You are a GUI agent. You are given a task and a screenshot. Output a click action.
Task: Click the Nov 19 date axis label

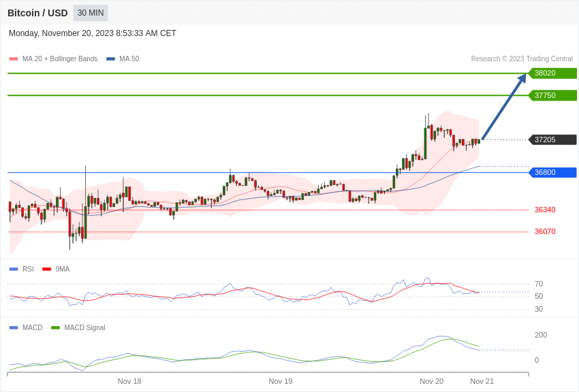click(x=281, y=381)
